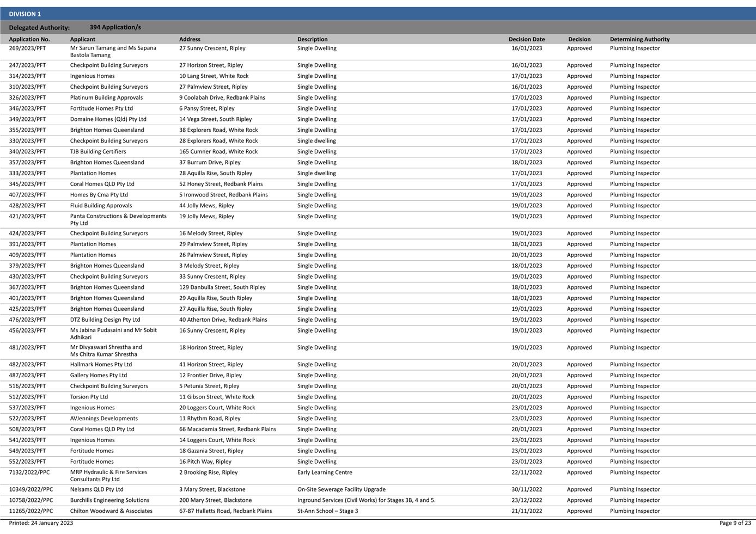
Task: Select applicant 'Burchills Engineering Solutions'
Action: pyautogui.click(x=109, y=500)
